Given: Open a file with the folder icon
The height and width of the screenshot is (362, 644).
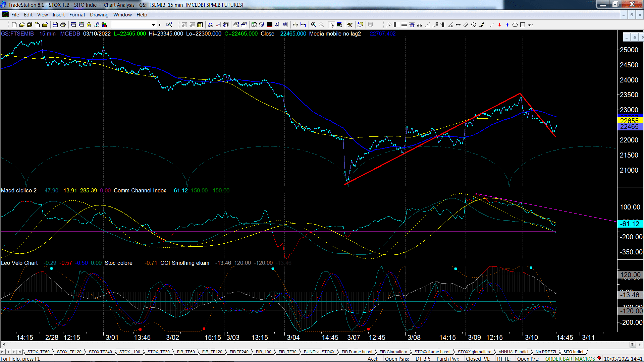Looking at the screenshot, I should [22, 25].
